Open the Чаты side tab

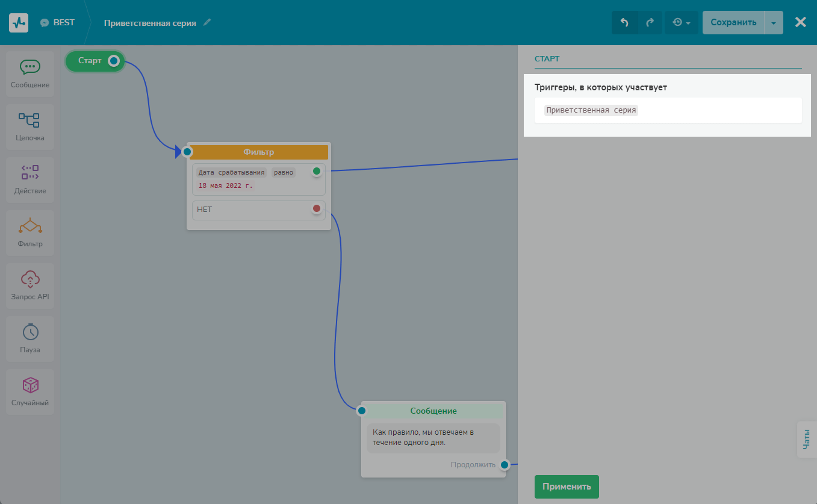coord(806,440)
